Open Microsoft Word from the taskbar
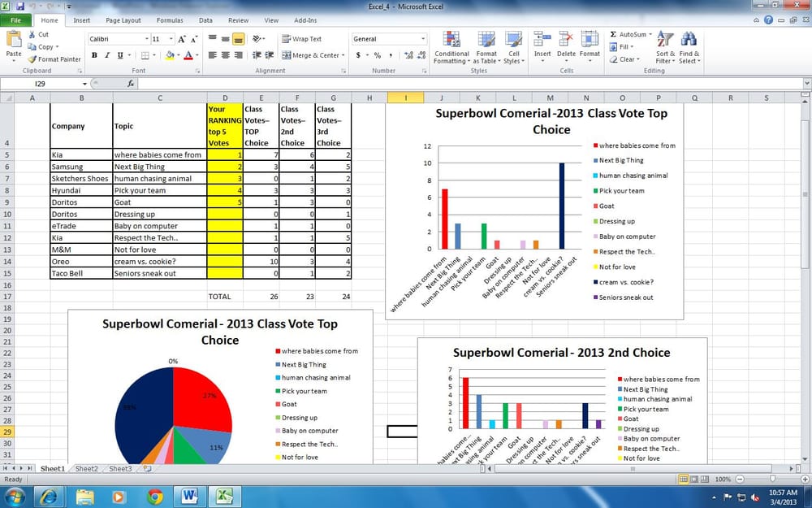This screenshot has height=508, width=812. 189,497
